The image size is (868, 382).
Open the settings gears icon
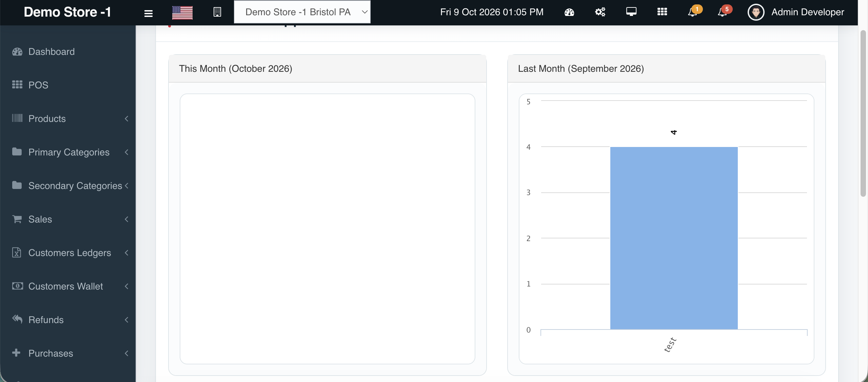point(600,12)
